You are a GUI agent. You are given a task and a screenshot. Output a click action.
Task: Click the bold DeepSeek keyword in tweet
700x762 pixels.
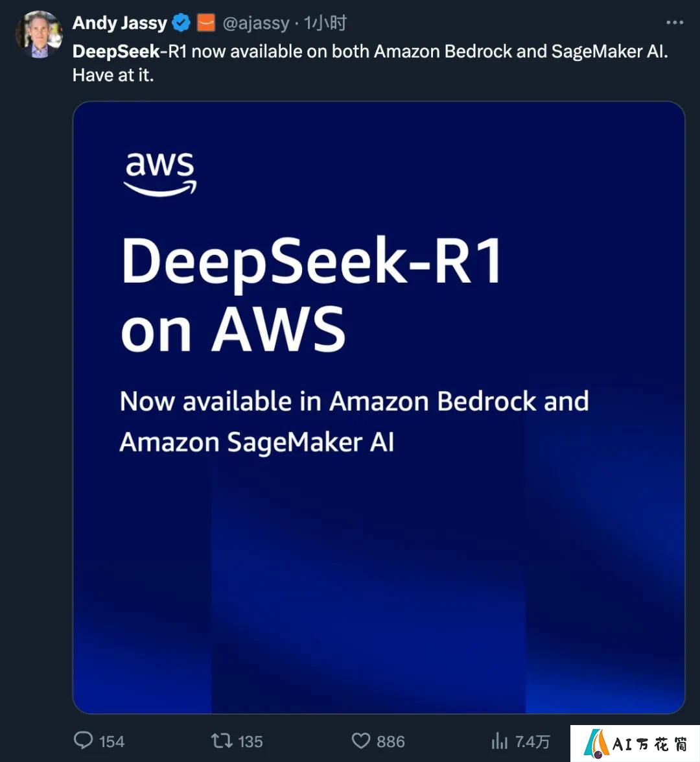(x=116, y=51)
